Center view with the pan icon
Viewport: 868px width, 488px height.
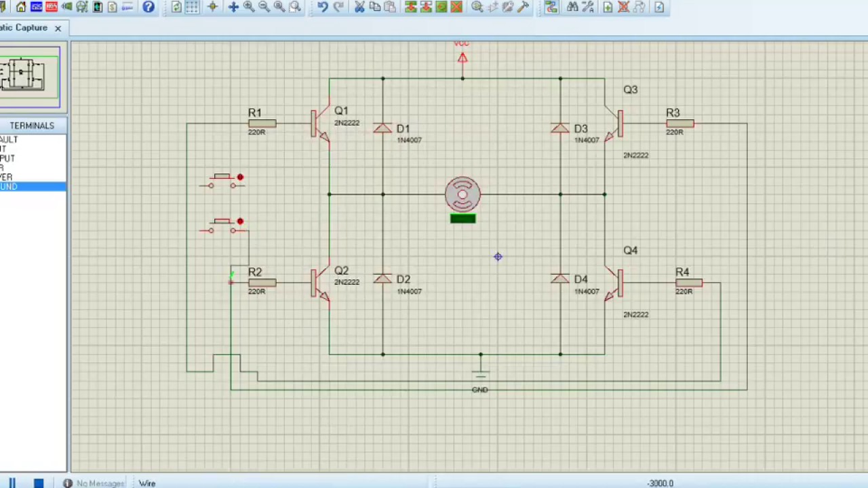[233, 7]
